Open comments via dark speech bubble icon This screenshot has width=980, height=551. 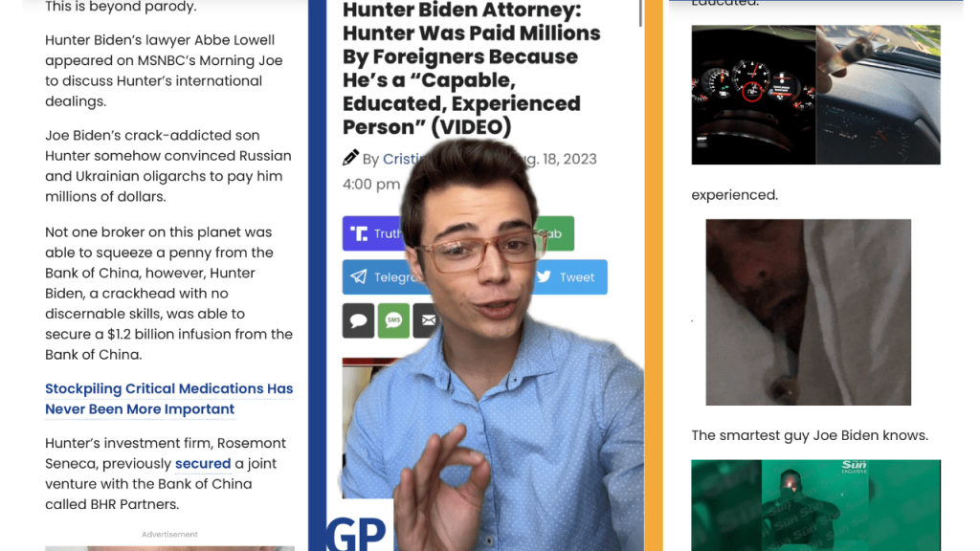click(358, 320)
